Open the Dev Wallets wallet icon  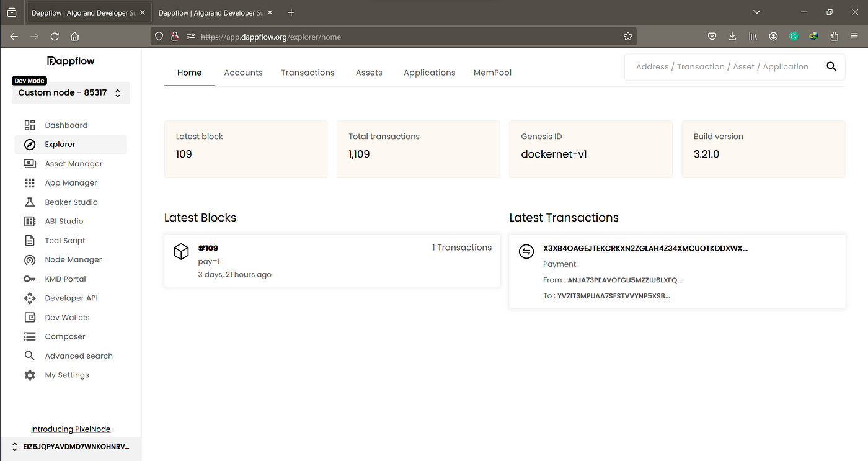tap(30, 318)
